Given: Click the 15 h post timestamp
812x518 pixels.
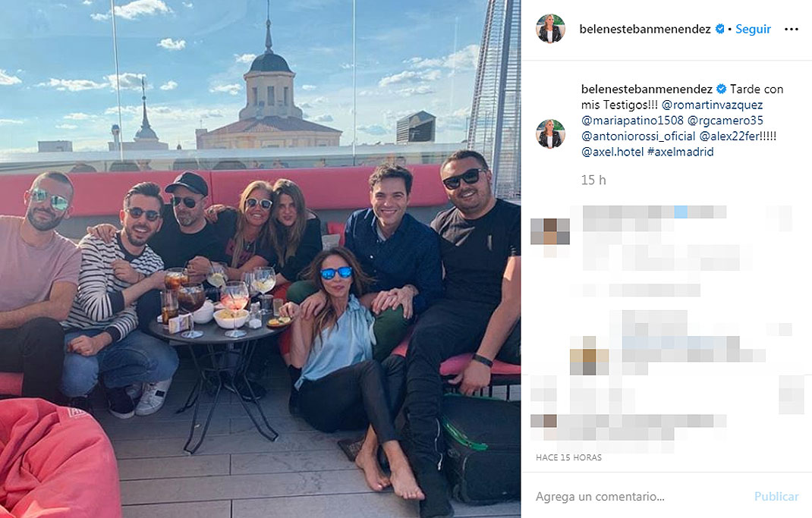Looking at the screenshot, I should tap(593, 180).
